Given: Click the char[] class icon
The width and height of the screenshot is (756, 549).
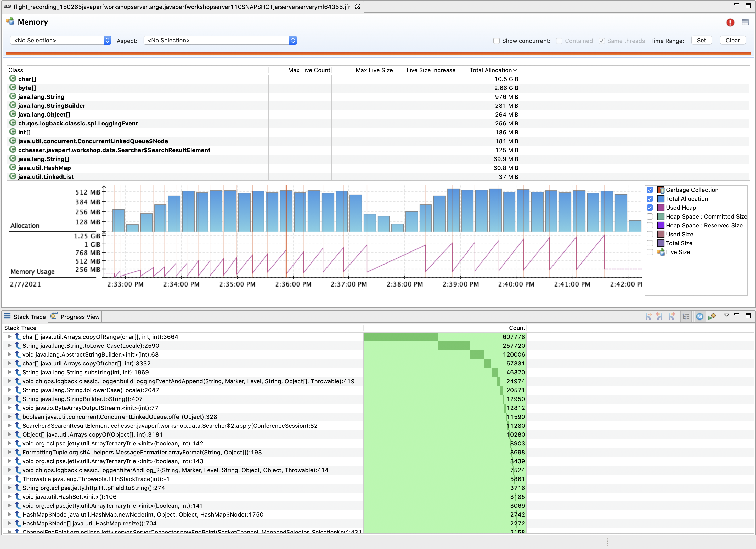Looking at the screenshot, I should pyautogui.click(x=13, y=78).
